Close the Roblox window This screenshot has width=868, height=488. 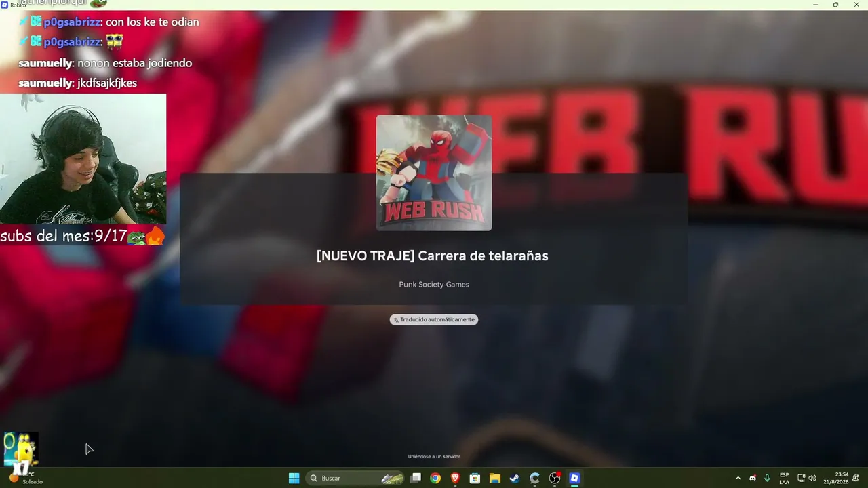tap(855, 5)
